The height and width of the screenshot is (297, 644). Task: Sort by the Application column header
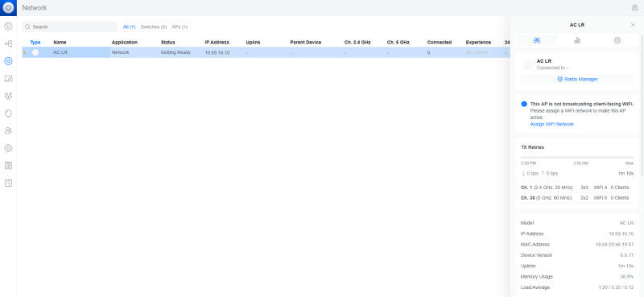point(125,43)
